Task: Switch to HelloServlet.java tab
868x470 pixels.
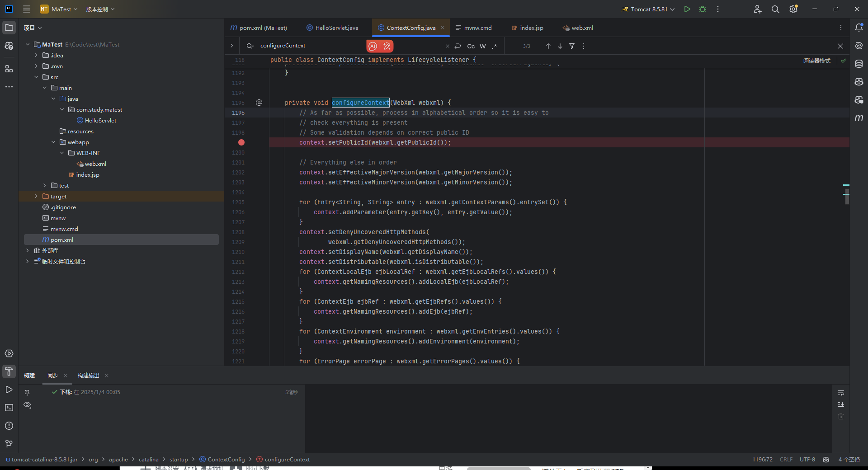Action: (333, 28)
